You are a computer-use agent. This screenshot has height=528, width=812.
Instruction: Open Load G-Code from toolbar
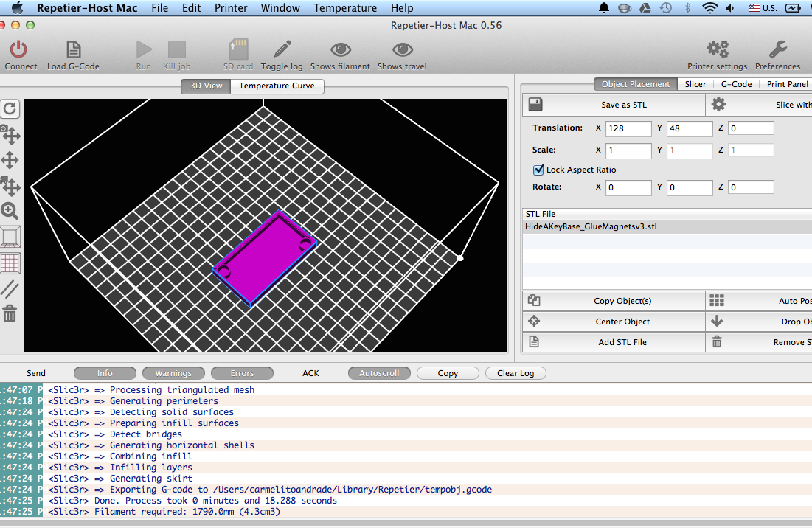click(74, 49)
